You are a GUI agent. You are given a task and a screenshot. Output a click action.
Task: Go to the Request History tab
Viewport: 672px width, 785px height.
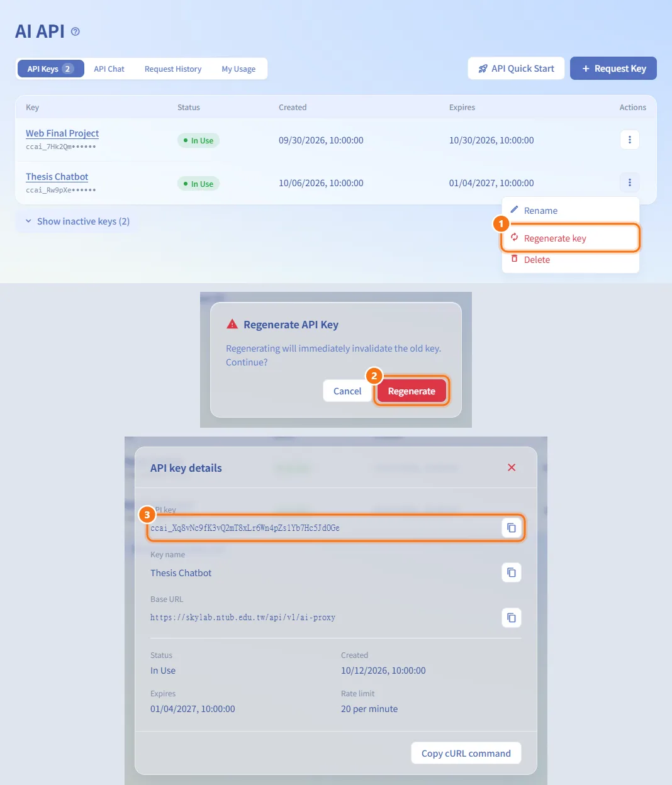173,69
